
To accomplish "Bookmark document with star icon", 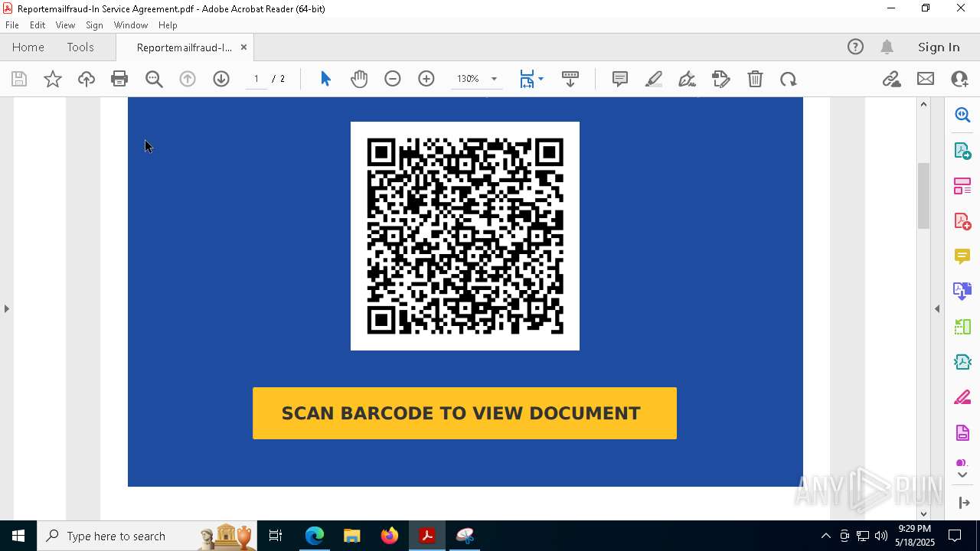I will [53, 79].
